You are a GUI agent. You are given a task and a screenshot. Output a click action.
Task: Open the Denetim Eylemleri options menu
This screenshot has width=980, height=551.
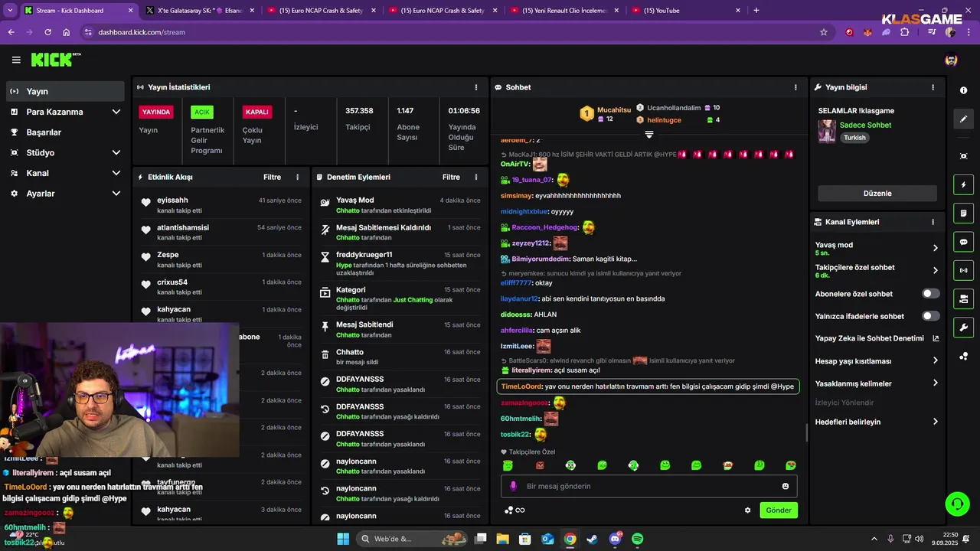pos(476,177)
